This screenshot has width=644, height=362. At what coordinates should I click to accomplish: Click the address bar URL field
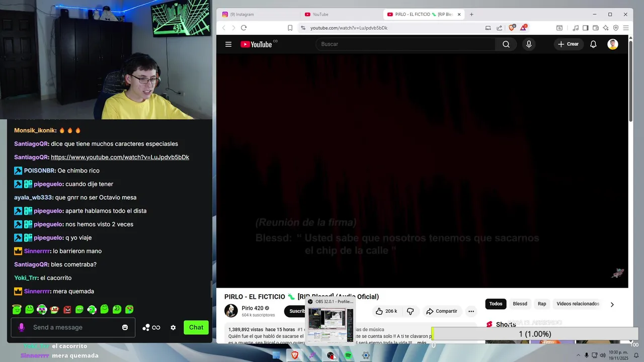[x=392, y=28]
